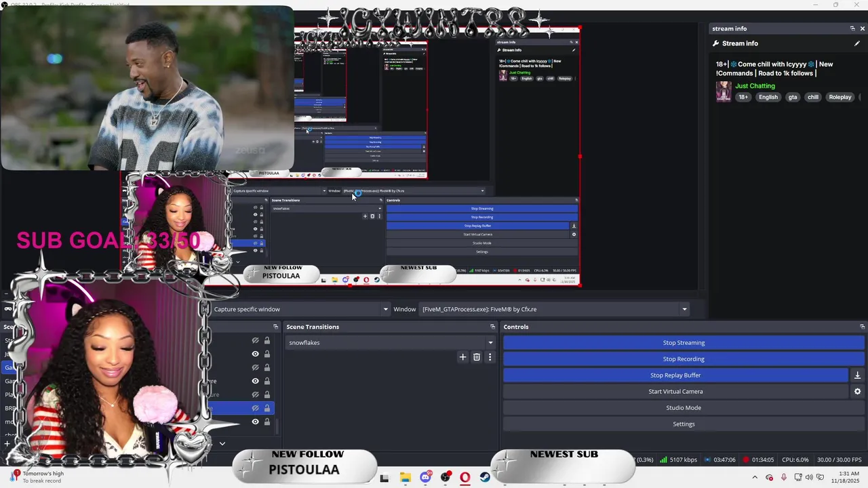Viewport: 868px width, 488px height.
Task: Open the snowflakes transition dropdown
Action: click(x=391, y=343)
